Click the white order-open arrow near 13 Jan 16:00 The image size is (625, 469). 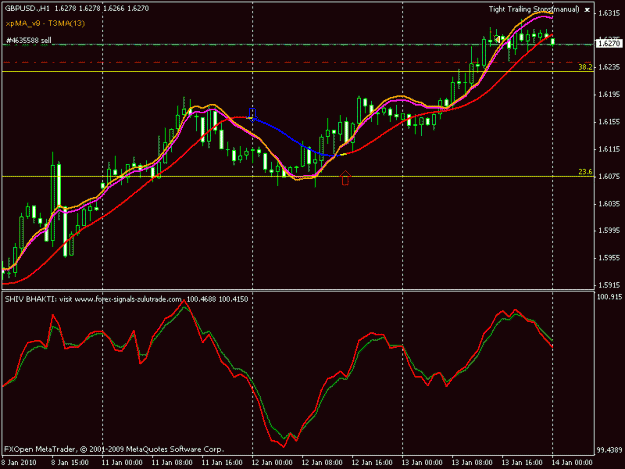coord(497,39)
